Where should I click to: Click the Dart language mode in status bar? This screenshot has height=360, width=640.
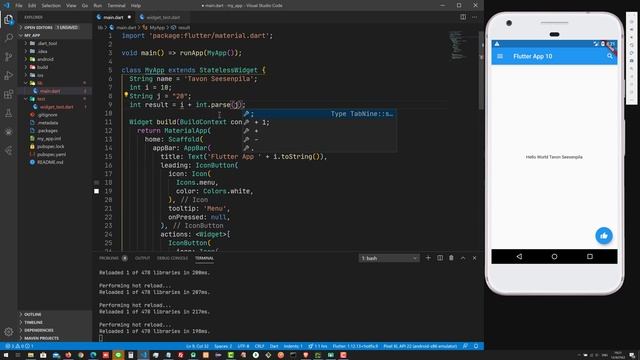(274, 346)
